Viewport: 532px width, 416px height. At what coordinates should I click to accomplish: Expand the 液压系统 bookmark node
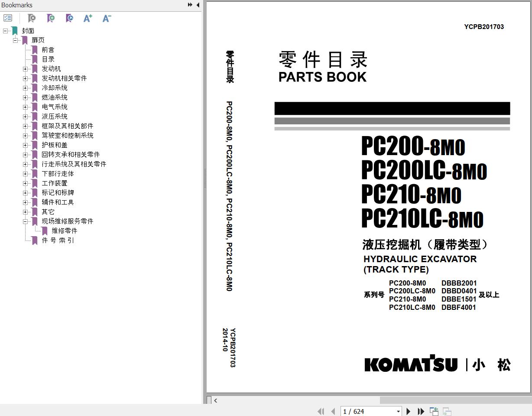[25, 117]
